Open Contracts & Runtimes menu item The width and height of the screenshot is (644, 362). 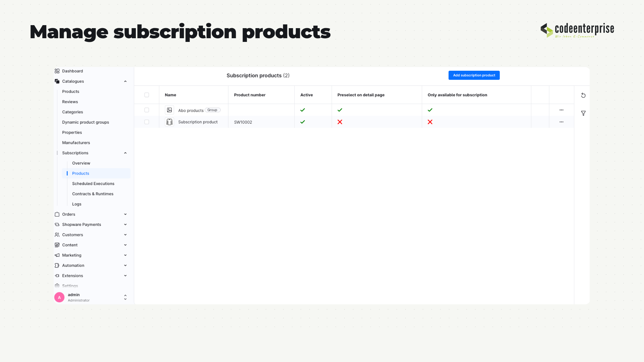click(x=93, y=194)
